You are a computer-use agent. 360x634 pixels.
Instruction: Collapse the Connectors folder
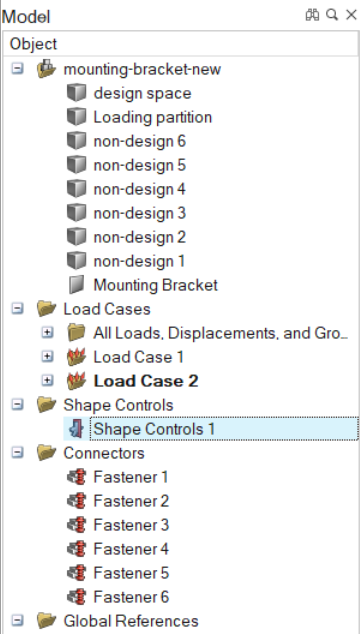[17, 453]
